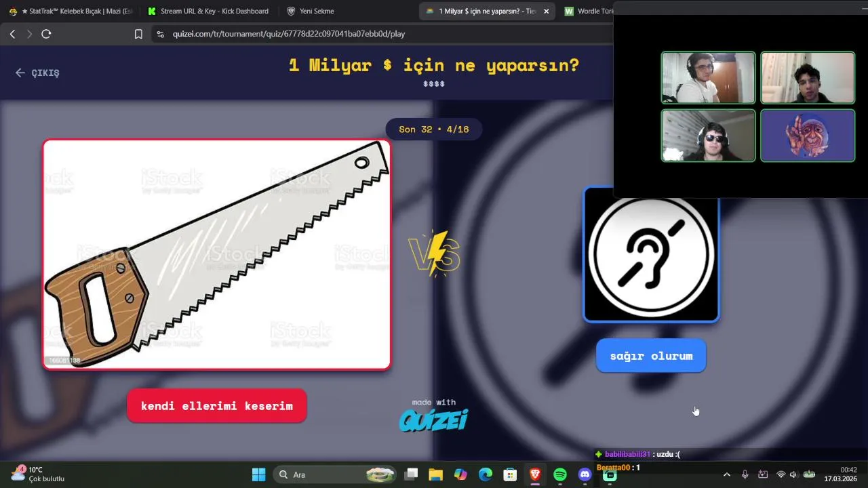Select the deaf ear symbol image card
Viewport: 868px width, 488px height.
[x=651, y=254]
